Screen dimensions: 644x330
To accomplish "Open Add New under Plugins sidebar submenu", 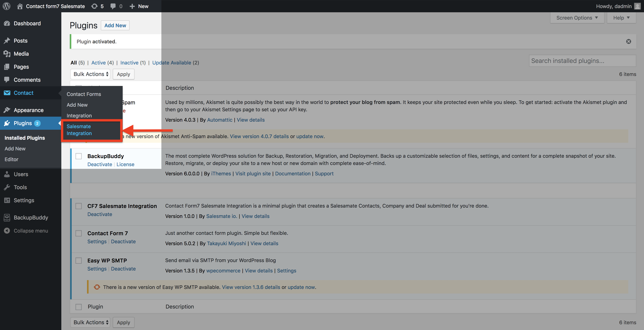I will (x=15, y=149).
